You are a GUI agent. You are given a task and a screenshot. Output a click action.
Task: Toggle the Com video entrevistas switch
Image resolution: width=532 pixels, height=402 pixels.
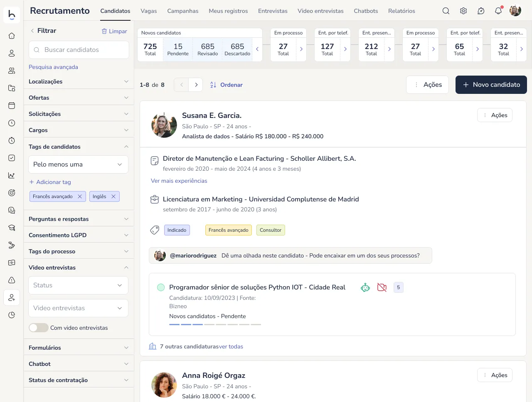(39, 328)
